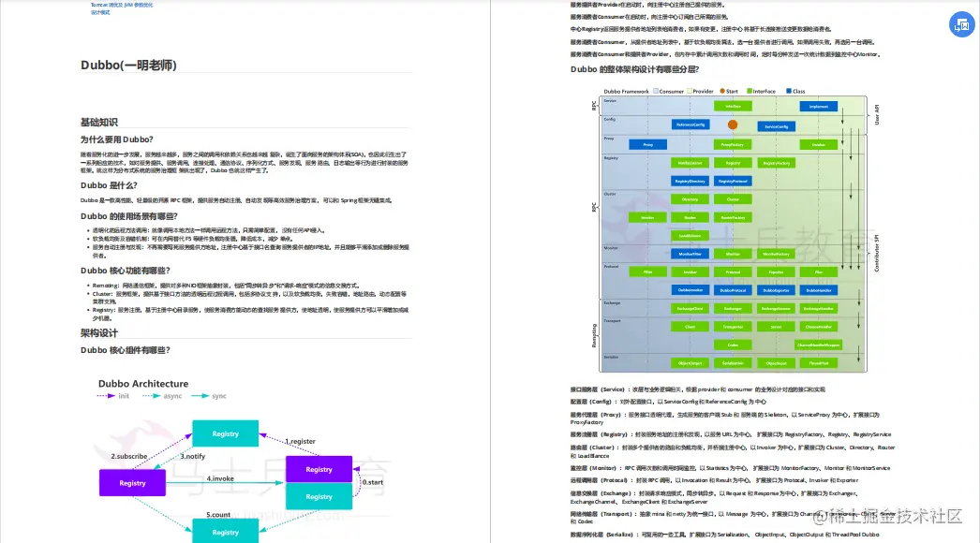This screenshot has height=543, width=980.
Task: Click the heading "为什么要用 Dubbo?"
Action: tap(116, 139)
